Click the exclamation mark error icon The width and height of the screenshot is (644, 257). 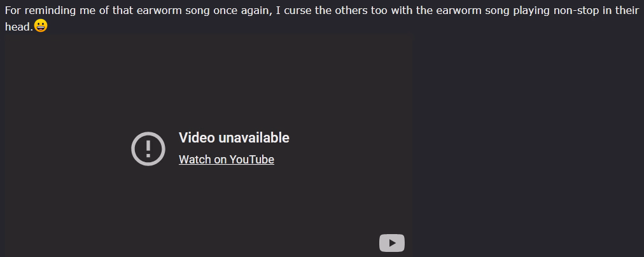pyautogui.click(x=148, y=149)
